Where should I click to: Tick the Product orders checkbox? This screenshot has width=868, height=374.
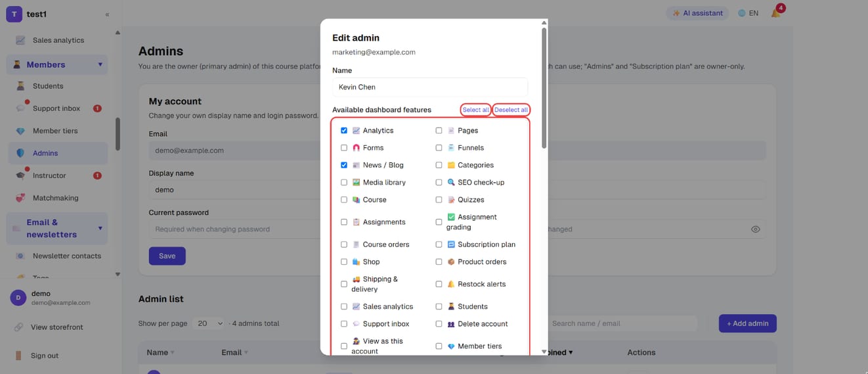(x=439, y=262)
